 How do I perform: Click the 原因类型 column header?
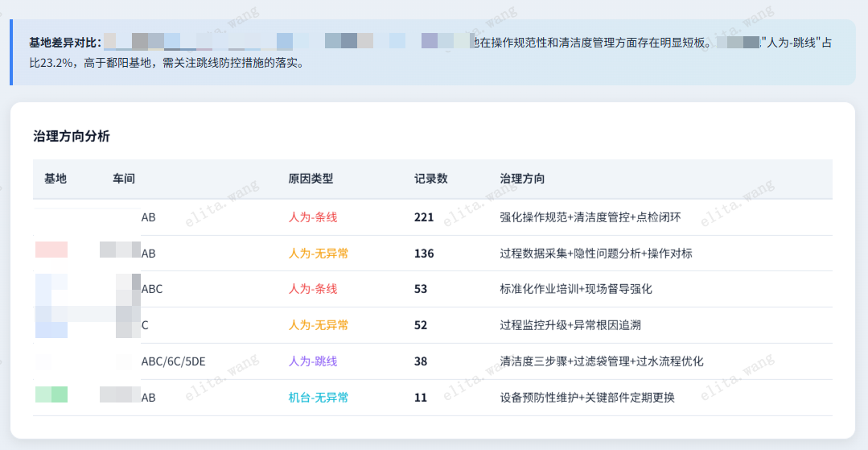pyautogui.click(x=311, y=179)
